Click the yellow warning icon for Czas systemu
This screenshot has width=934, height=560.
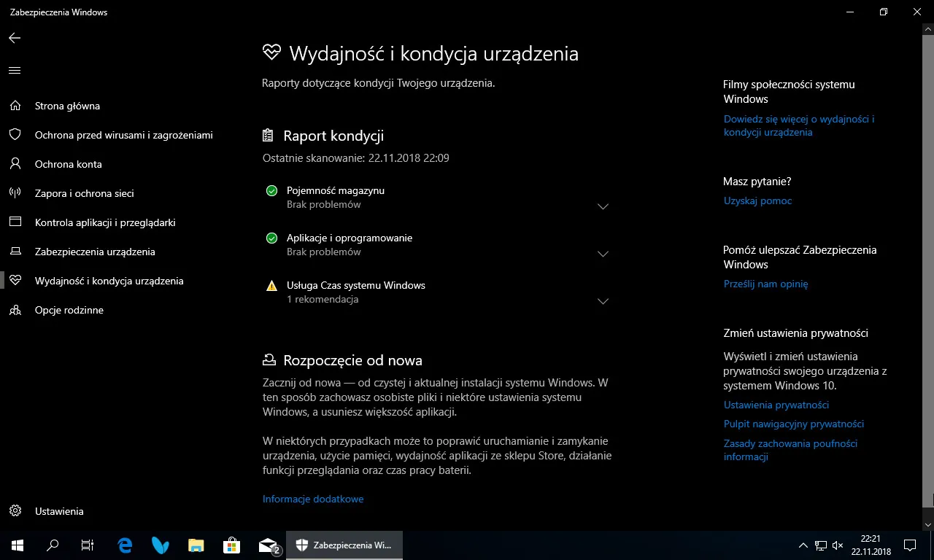pyautogui.click(x=271, y=286)
